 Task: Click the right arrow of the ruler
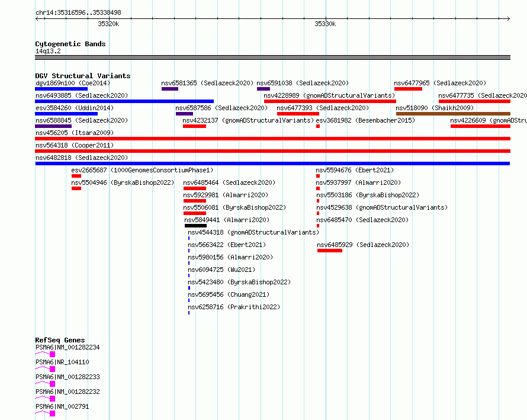pyautogui.click(x=509, y=18)
